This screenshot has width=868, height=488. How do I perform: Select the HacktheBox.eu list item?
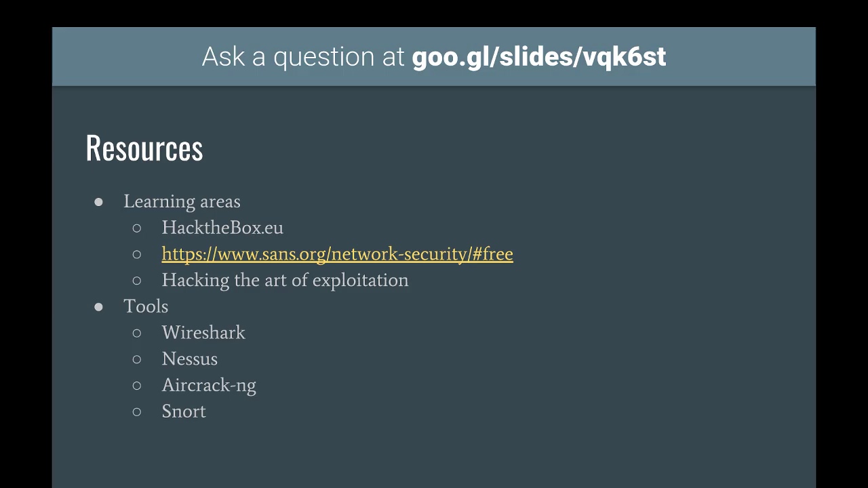click(222, 227)
